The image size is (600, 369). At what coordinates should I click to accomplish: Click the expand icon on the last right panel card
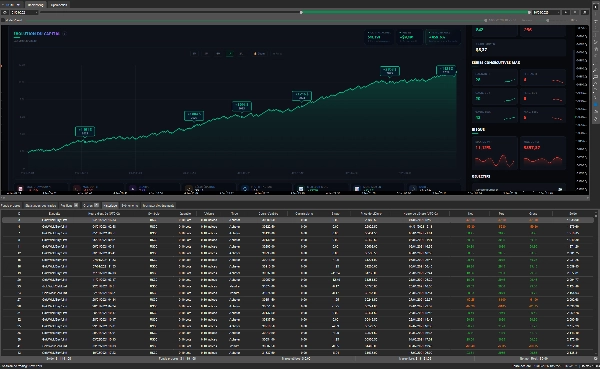point(560,189)
